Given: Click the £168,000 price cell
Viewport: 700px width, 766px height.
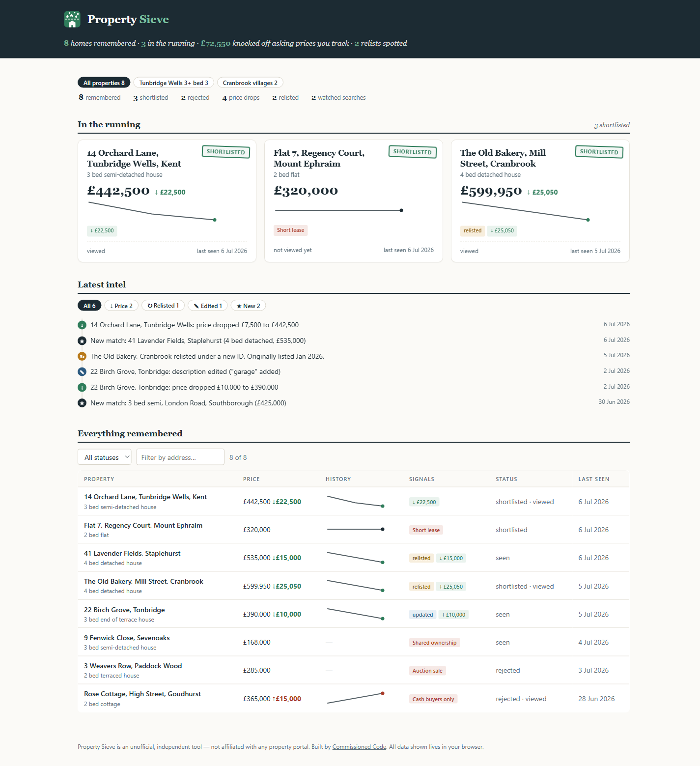Looking at the screenshot, I should coord(257,642).
